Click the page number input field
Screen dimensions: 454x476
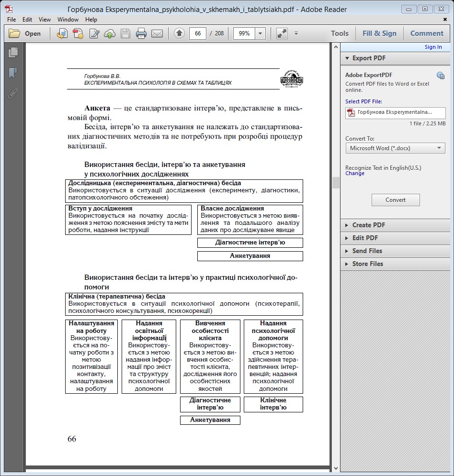(198, 33)
